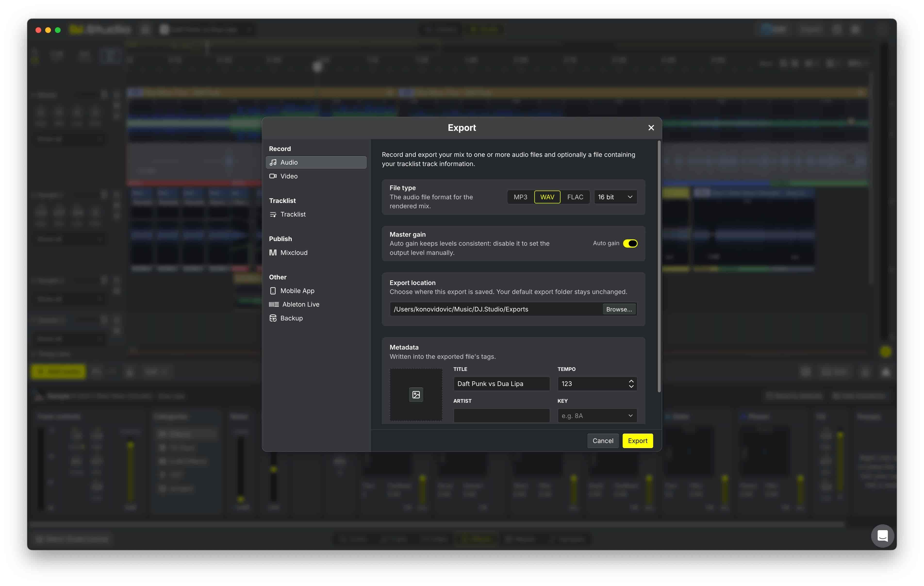This screenshot has width=924, height=586.
Task: Open the Video export option
Action: point(316,176)
